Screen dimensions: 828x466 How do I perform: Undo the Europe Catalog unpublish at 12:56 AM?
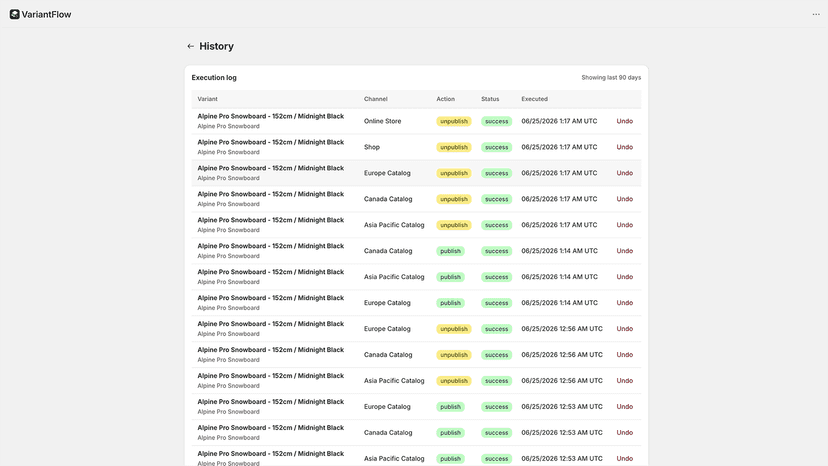click(x=624, y=329)
